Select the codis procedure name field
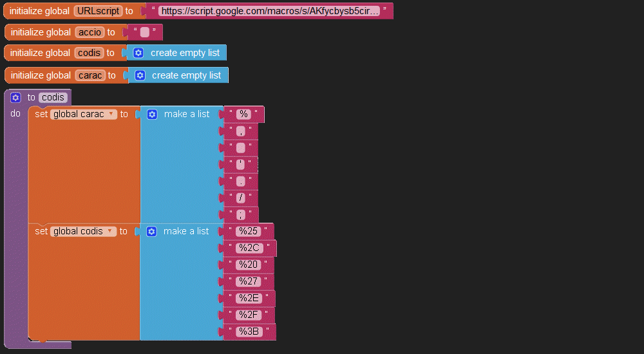The height and width of the screenshot is (354, 644). (x=52, y=98)
